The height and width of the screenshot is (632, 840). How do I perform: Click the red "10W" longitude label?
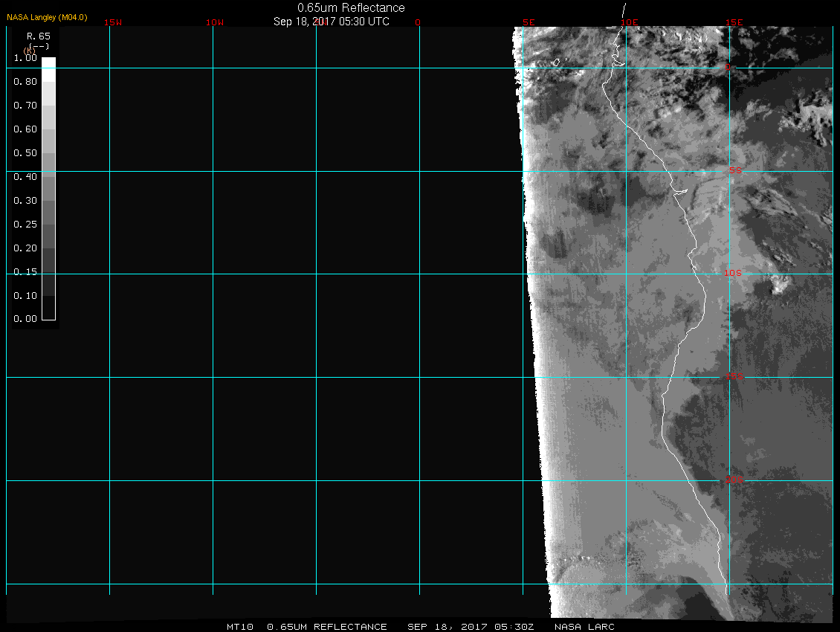(x=214, y=22)
